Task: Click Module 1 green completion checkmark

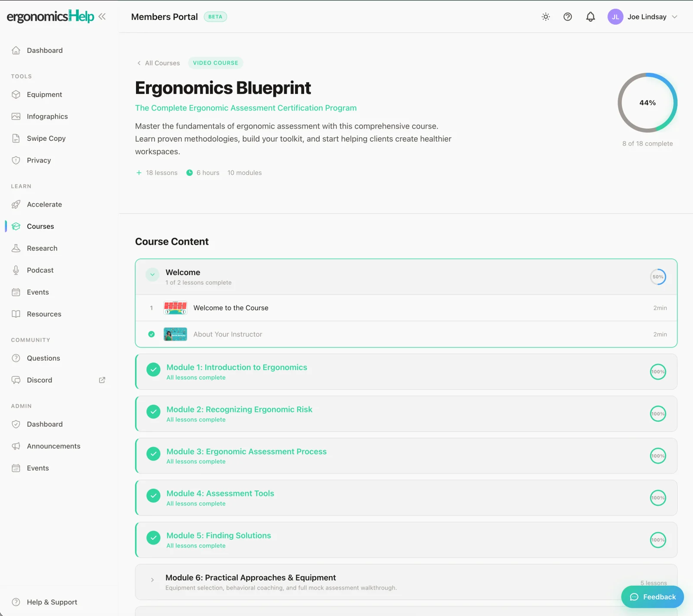Action: pos(153,370)
